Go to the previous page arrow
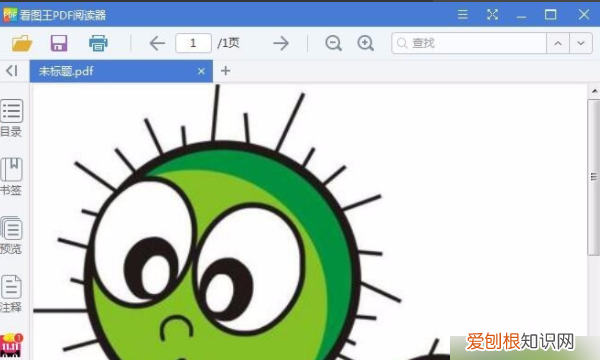Screen dimensions: 600x360 [157, 43]
